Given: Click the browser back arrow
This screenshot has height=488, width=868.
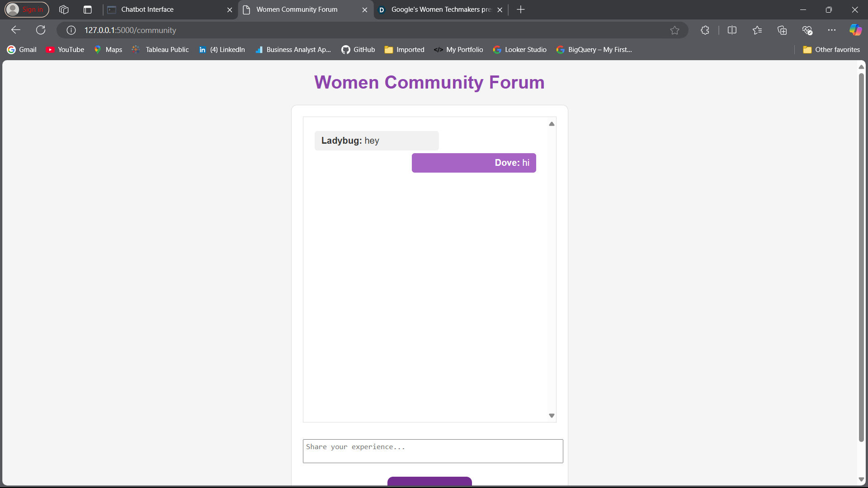Looking at the screenshot, I should [x=16, y=30].
